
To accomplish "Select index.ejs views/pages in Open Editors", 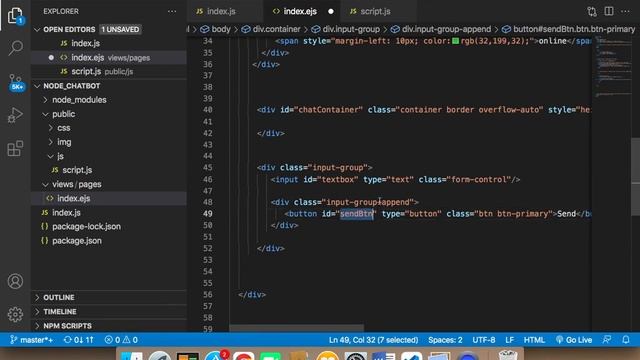I will 110,58.
